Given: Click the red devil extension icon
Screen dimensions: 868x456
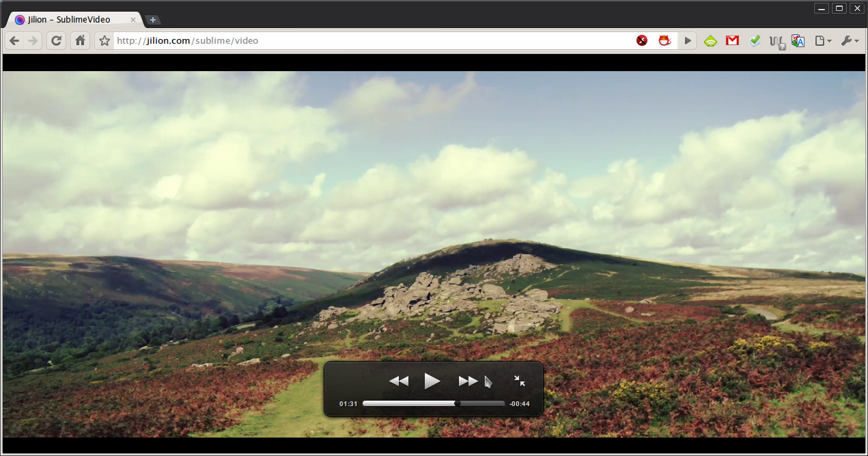Looking at the screenshot, I should (x=664, y=41).
